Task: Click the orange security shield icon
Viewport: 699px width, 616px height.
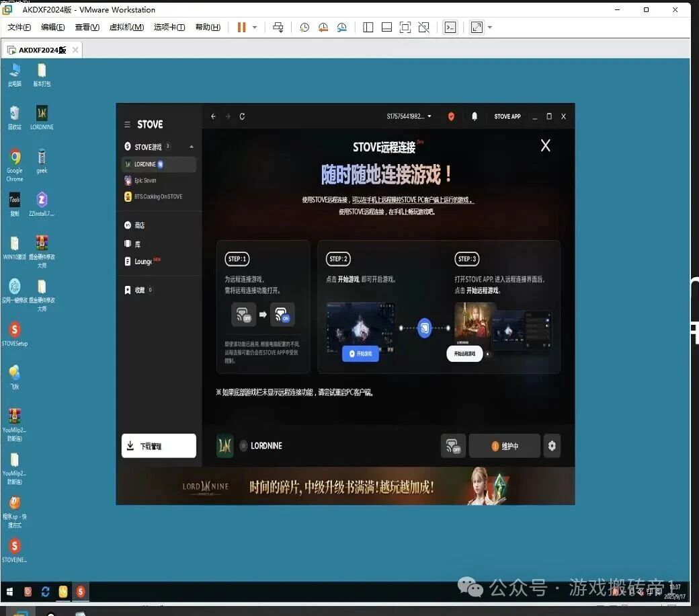Action: 451,116
